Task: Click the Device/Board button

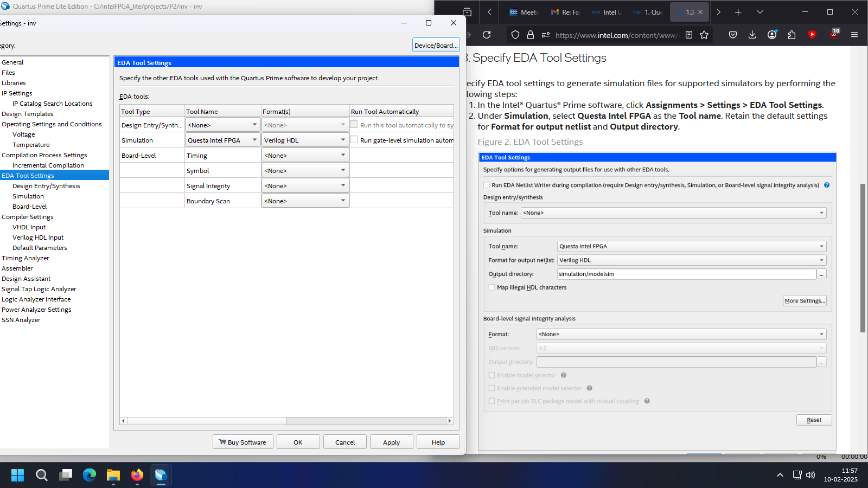Action: tap(436, 45)
